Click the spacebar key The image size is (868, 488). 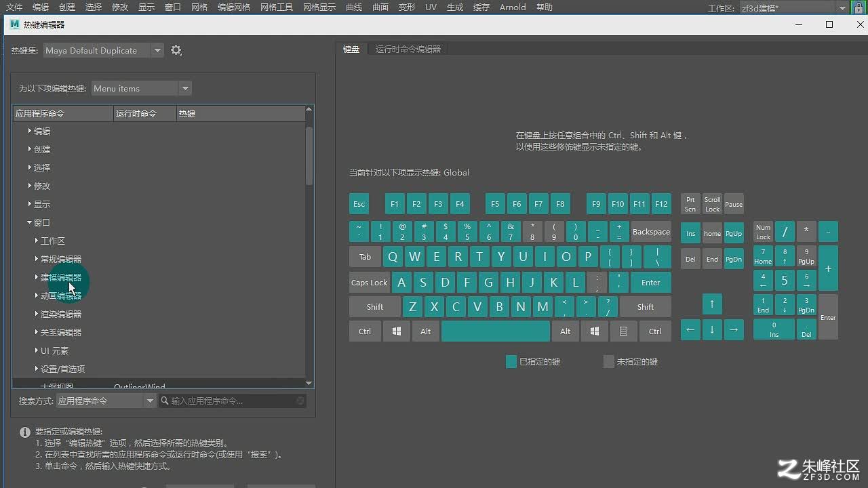496,331
